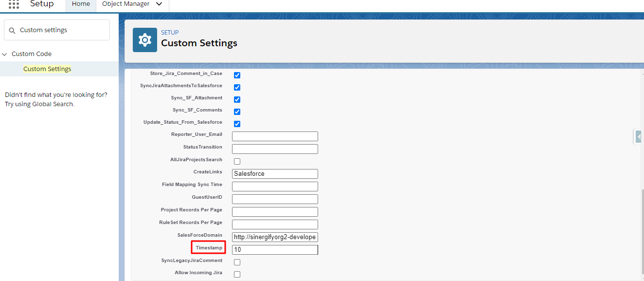Viewport: 644px width, 281px height.
Task: Click the right-edge scrollbar arrow
Action: pyautogui.click(x=638, y=136)
